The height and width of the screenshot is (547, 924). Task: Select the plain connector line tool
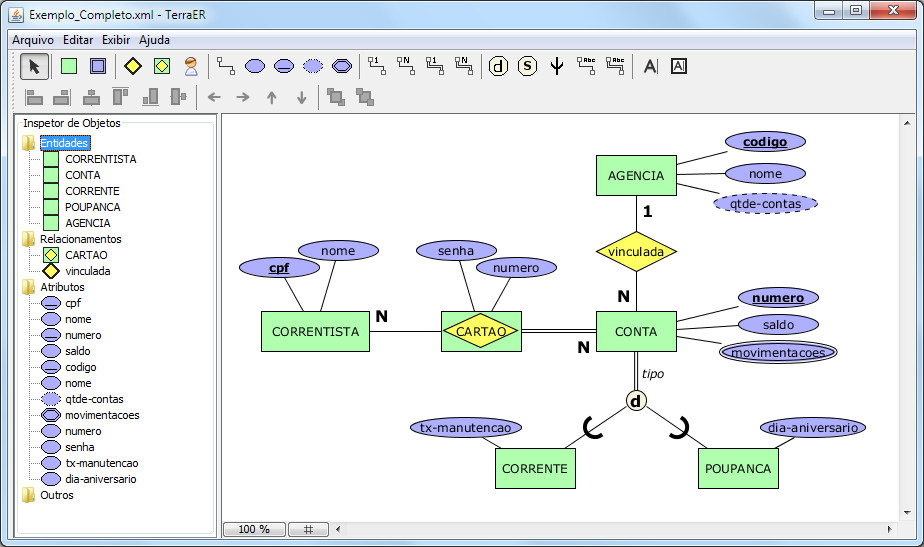point(226,66)
